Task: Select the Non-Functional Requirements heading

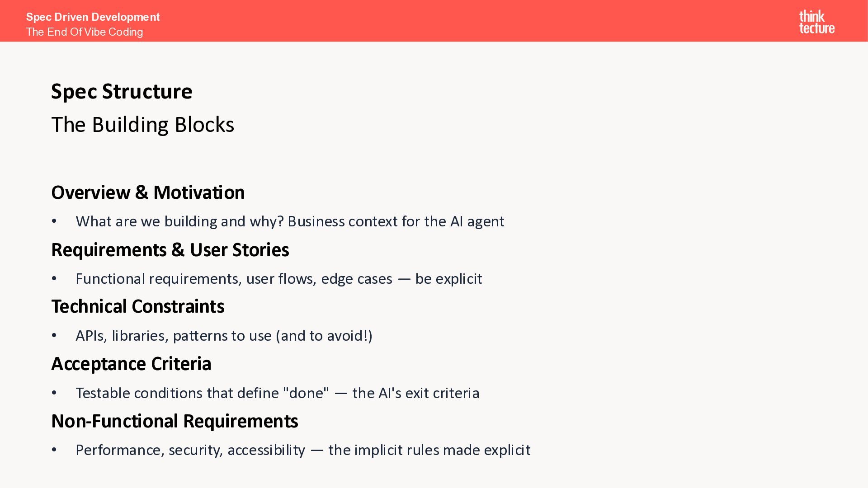Action: click(x=175, y=421)
